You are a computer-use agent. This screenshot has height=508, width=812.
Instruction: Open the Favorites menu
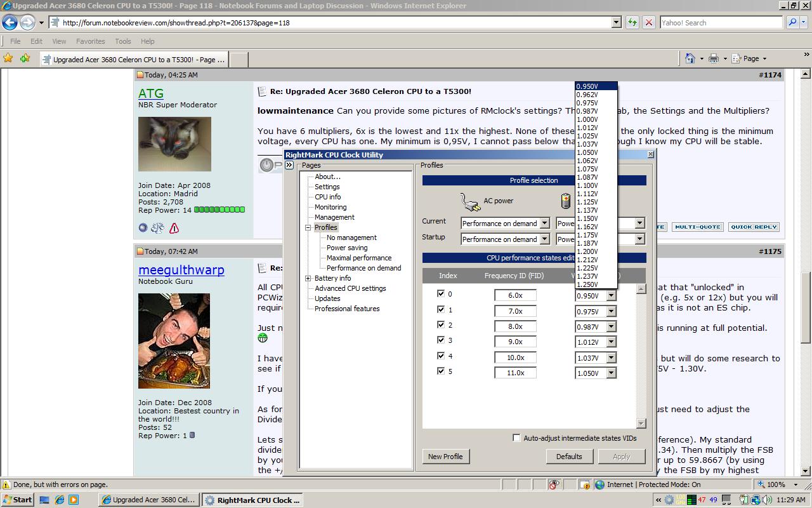tap(91, 41)
